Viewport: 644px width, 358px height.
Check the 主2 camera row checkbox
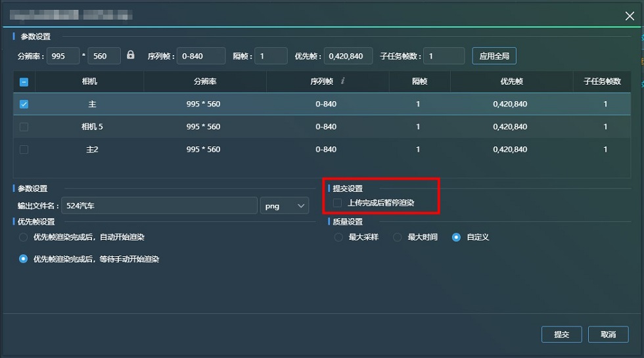[x=24, y=149]
